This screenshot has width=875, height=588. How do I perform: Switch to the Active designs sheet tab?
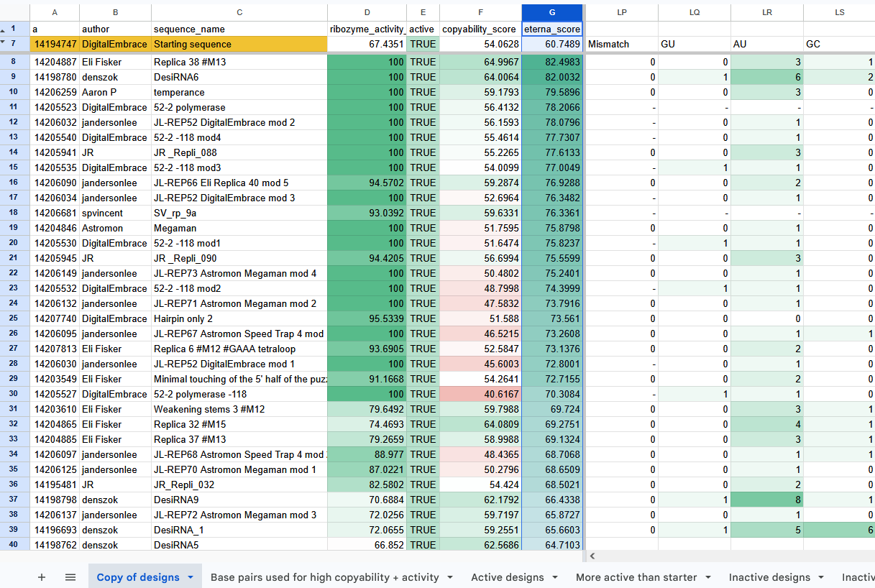click(x=508, y=577)
